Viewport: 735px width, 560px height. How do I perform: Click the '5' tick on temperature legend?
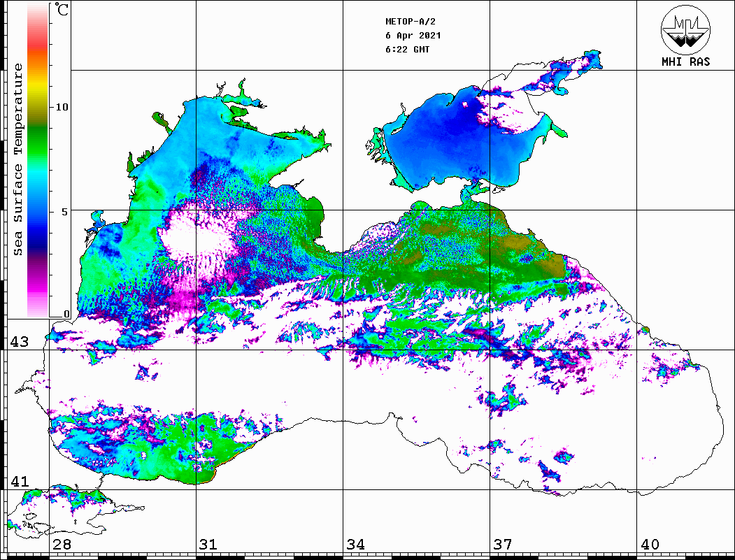65,212
